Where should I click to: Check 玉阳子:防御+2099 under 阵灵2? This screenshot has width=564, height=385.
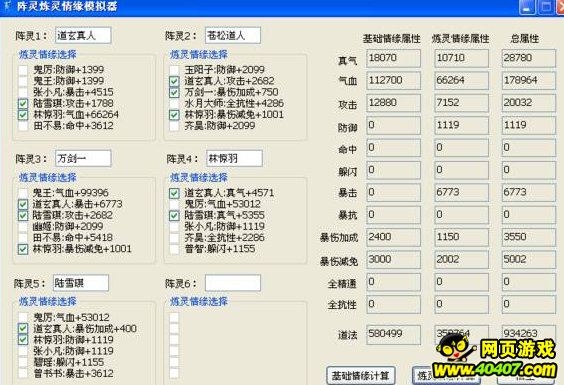(174, 70)
